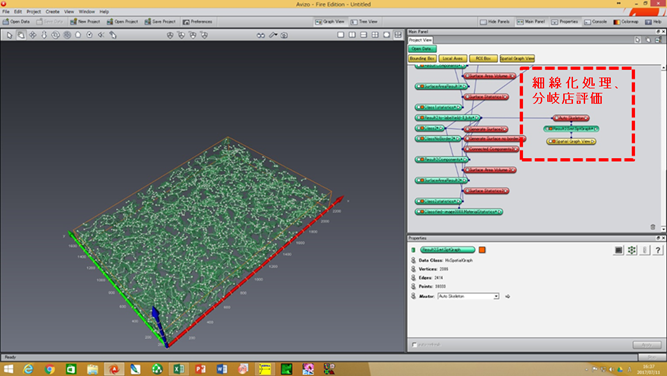Toggle Hide Panels in the toolbar
Image resolution: width=667 pixels, height=376 pixels.
(495, 22)
